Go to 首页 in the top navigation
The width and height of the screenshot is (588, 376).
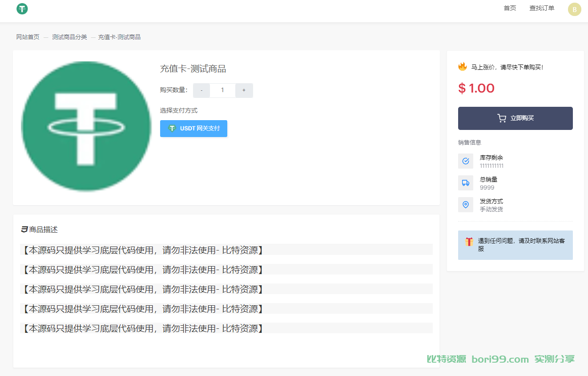click(510, 8)
